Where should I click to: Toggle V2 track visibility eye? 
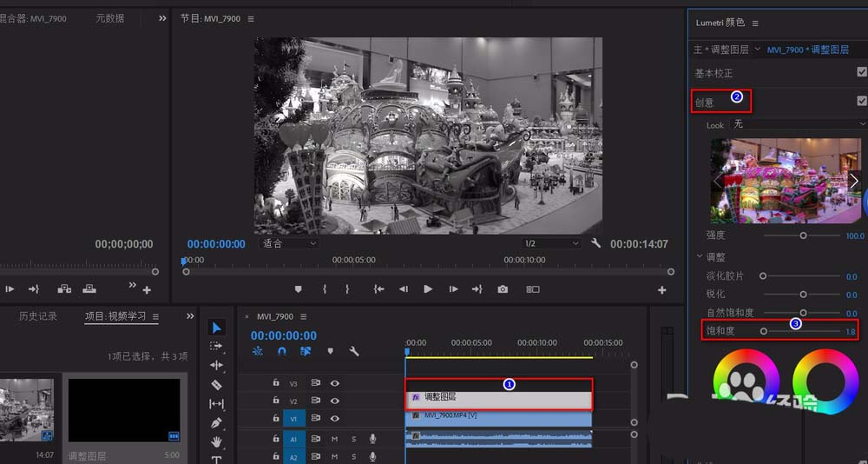(x=334, y=401)
